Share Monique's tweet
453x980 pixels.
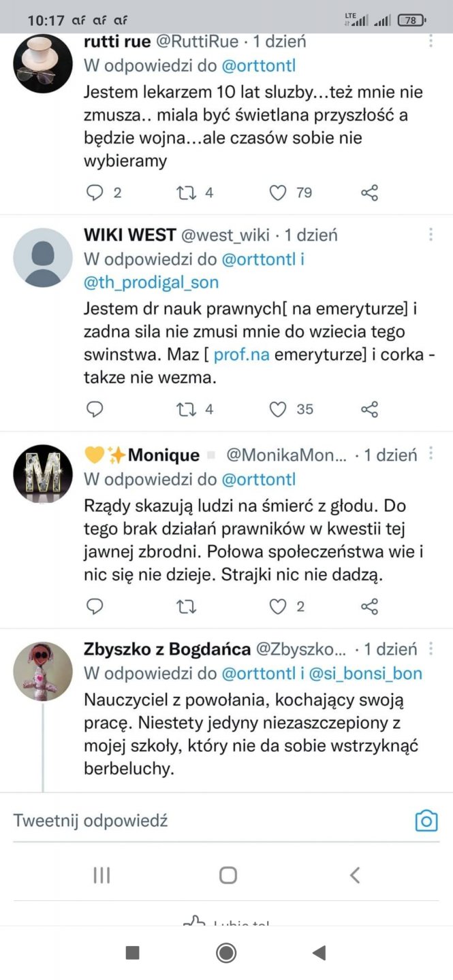pos(369,606)
